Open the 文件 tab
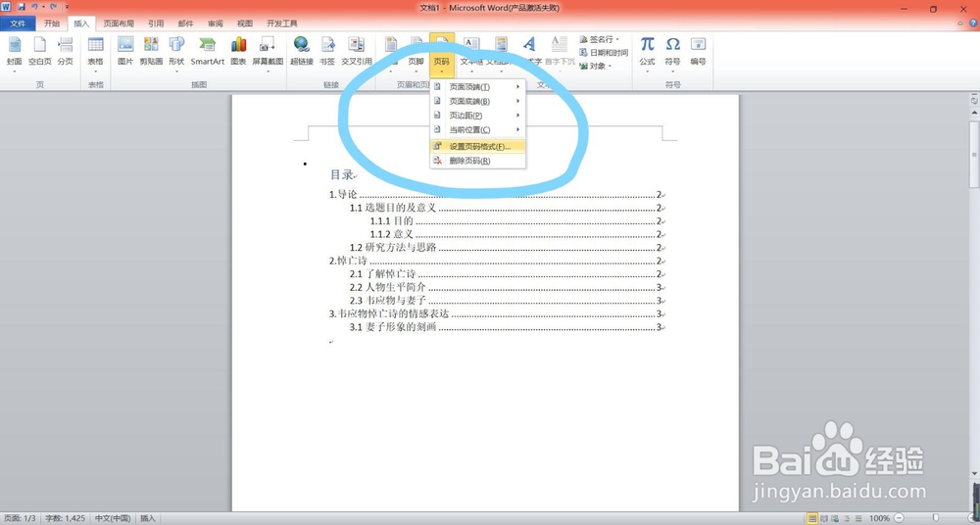980x525 pixels. [18, 24]
